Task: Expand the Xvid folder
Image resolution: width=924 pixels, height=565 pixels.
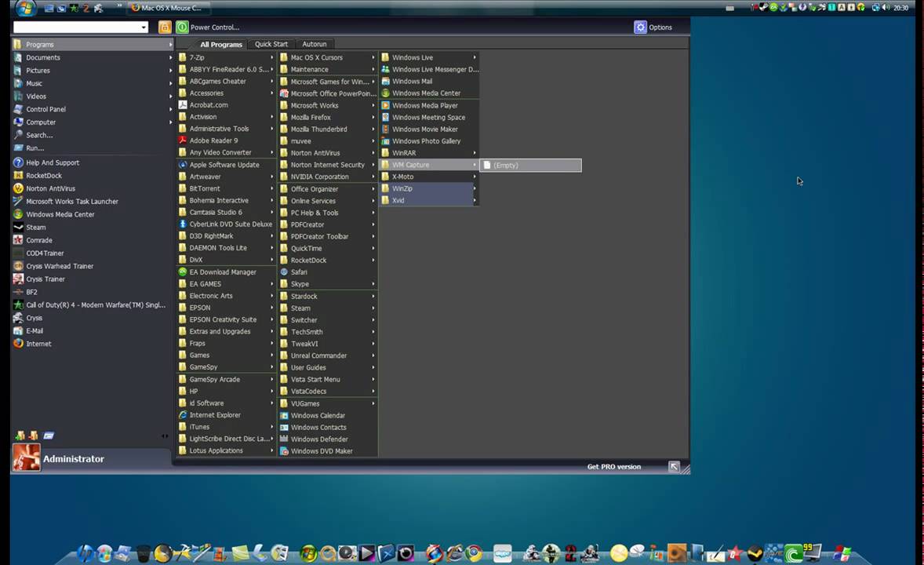Action: pyautogui.click(x=429, y=201)
